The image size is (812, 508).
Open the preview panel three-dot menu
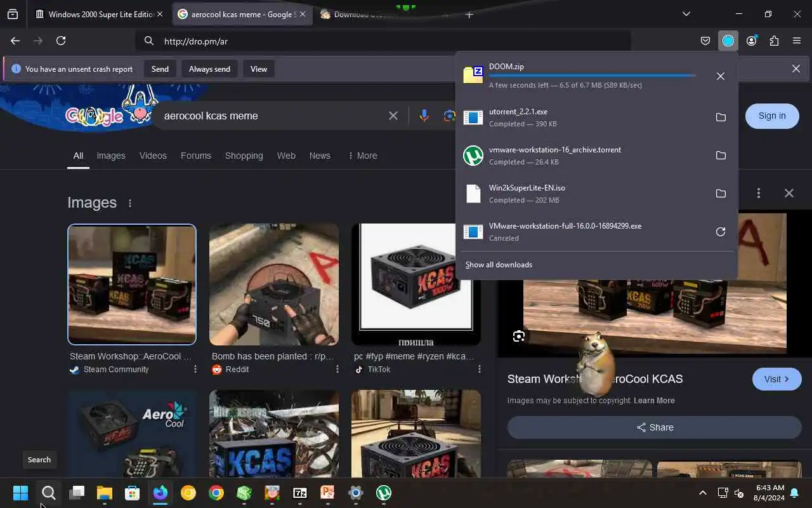click(x=759, y=193)
